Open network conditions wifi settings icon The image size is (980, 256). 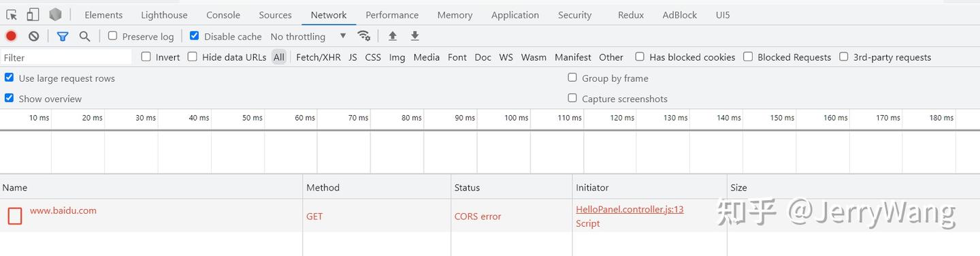click(x=364, y=36)
